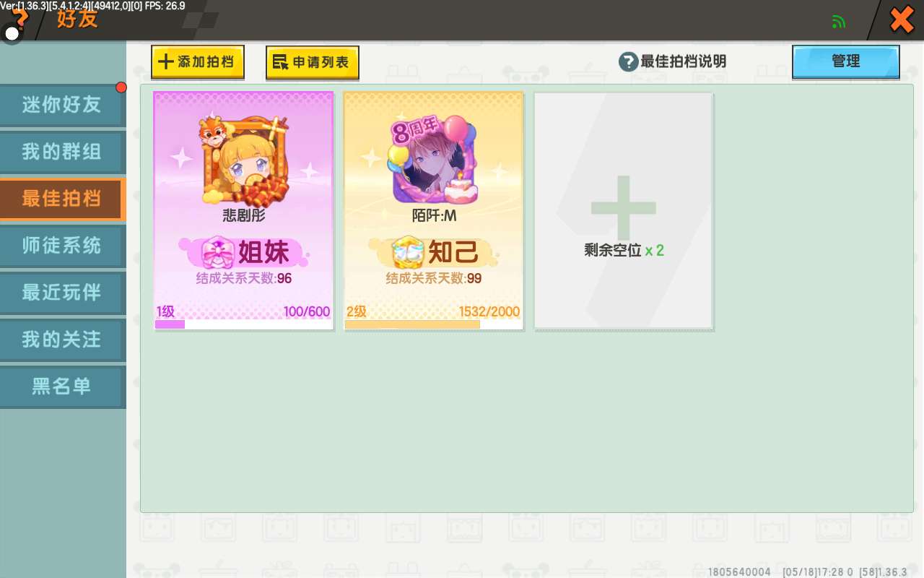
Task: Click the 1532/2000 level progress bar
Action: coord(433,324)
